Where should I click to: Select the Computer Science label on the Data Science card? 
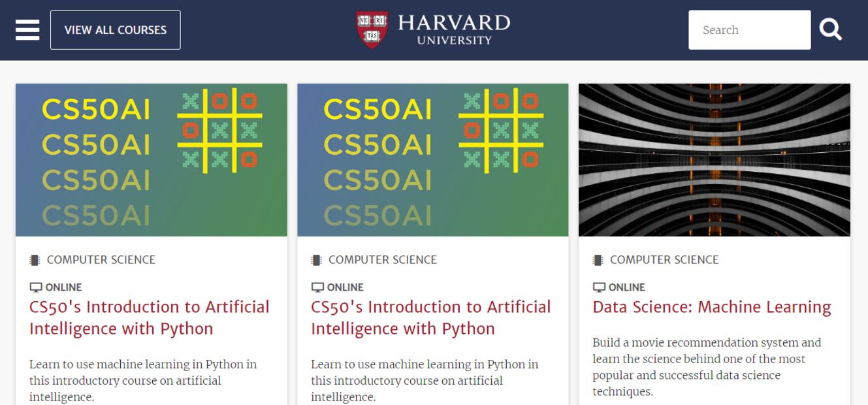point(664,260)
